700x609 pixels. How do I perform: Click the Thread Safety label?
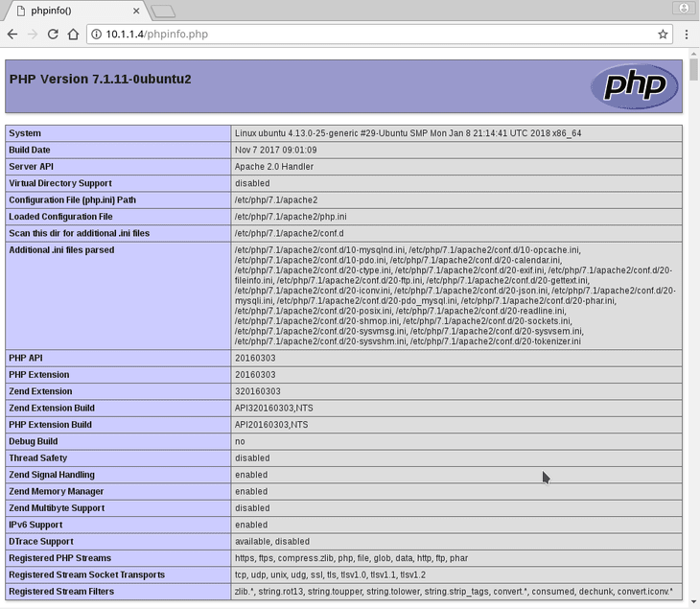click(38, 458)
